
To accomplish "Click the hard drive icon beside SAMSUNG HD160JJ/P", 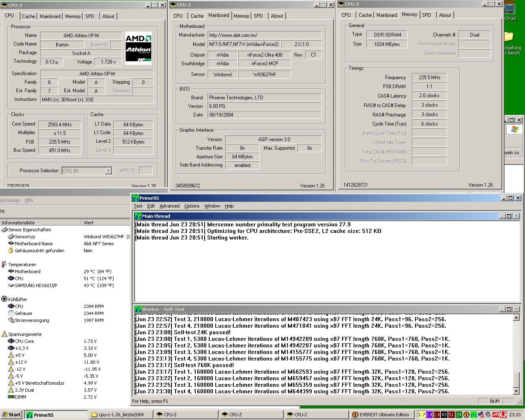I will click(x=11, y=285).
